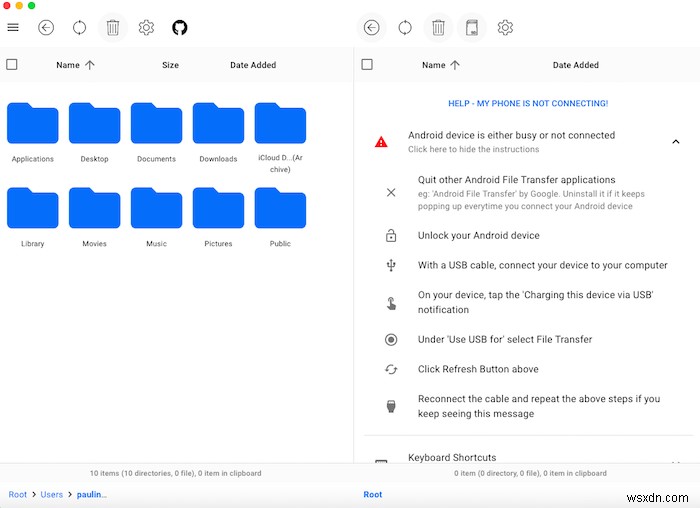Click Root in the right pane breadcrumb

click(373, 495)
